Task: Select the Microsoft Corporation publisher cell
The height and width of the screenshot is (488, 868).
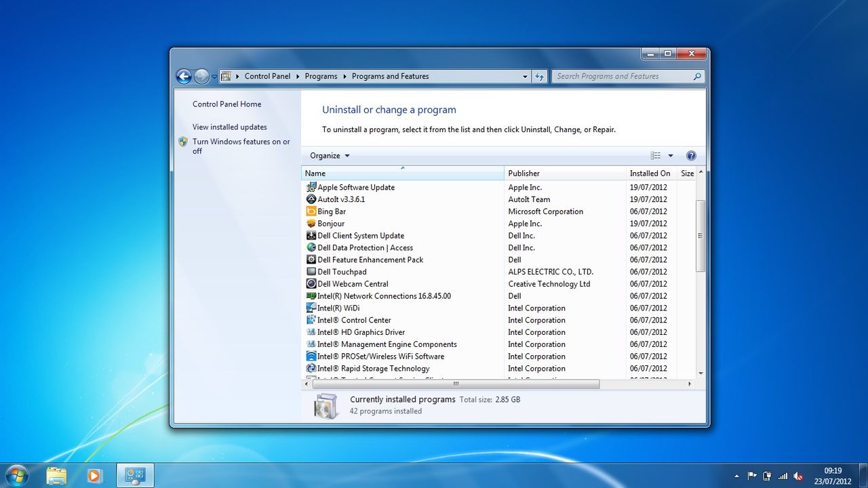Action: click(x=545, y=211)
